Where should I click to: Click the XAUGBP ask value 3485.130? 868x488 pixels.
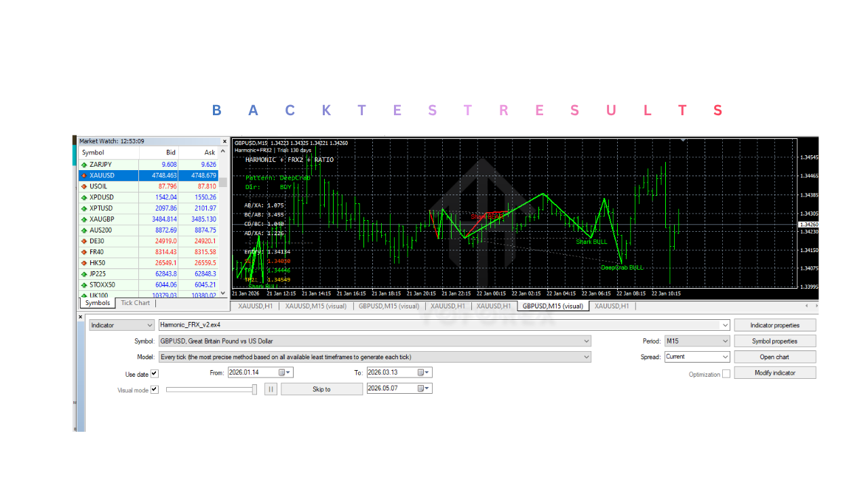tap(203, 219)
